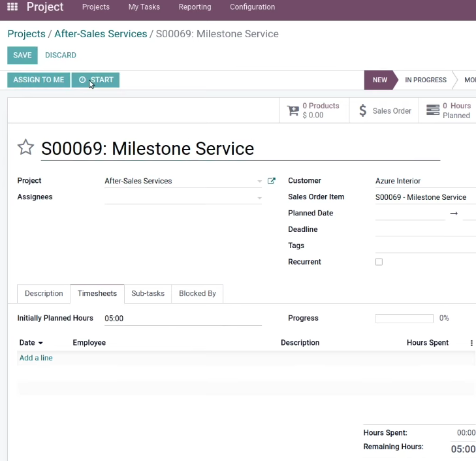Click the Discard button
476x461 pixels.
[x=61, y=56]
